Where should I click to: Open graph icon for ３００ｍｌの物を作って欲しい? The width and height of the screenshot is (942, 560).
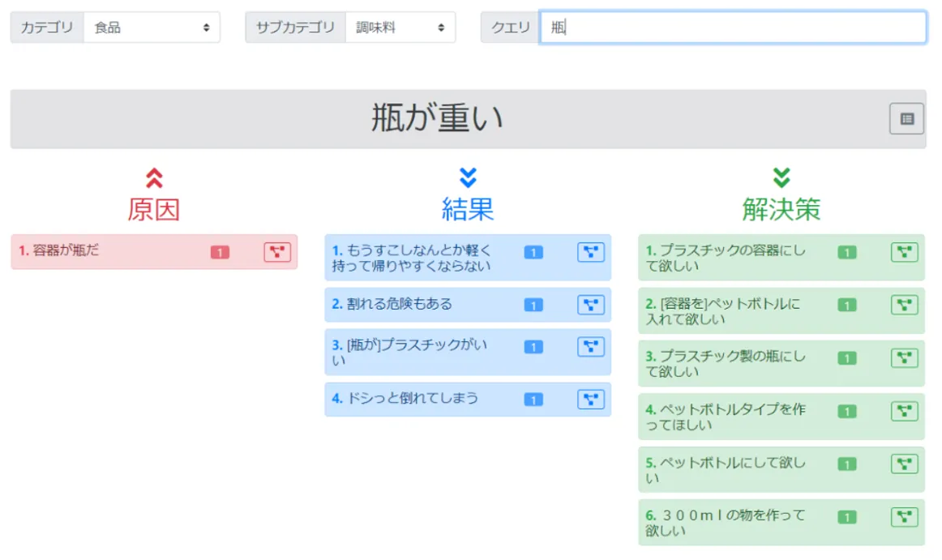(904, 517)
